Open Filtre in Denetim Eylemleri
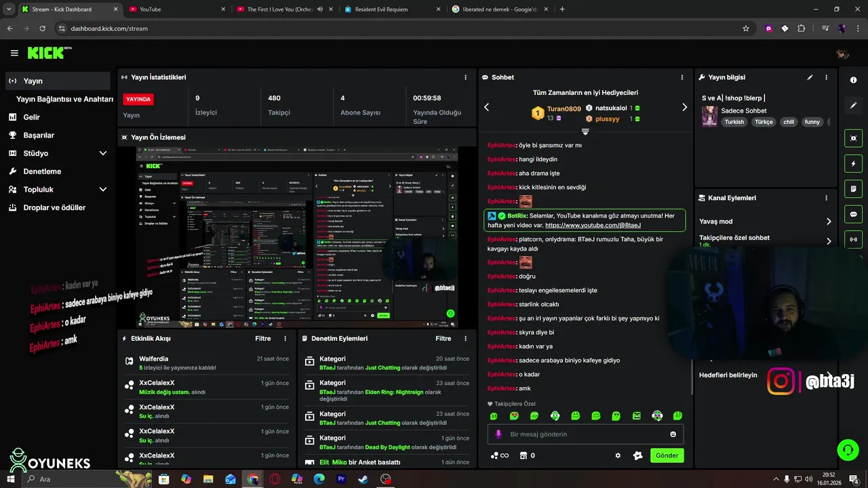 point(443,338)
